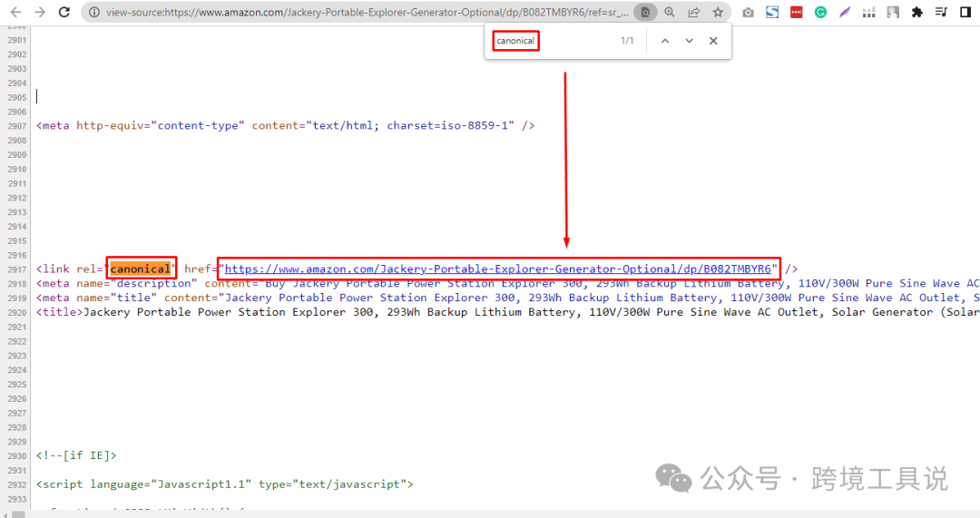Open the Extensions puzzle menu

click(916, 12)
